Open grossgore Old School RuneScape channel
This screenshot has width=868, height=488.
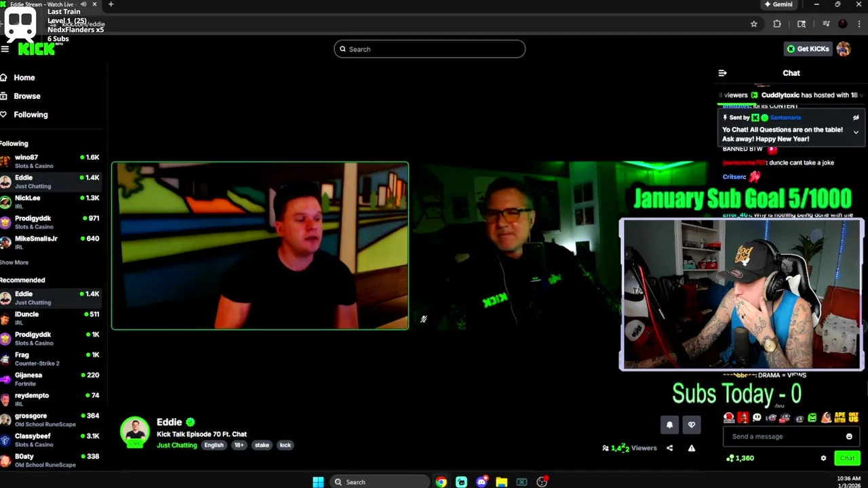(x=51, y=420)
